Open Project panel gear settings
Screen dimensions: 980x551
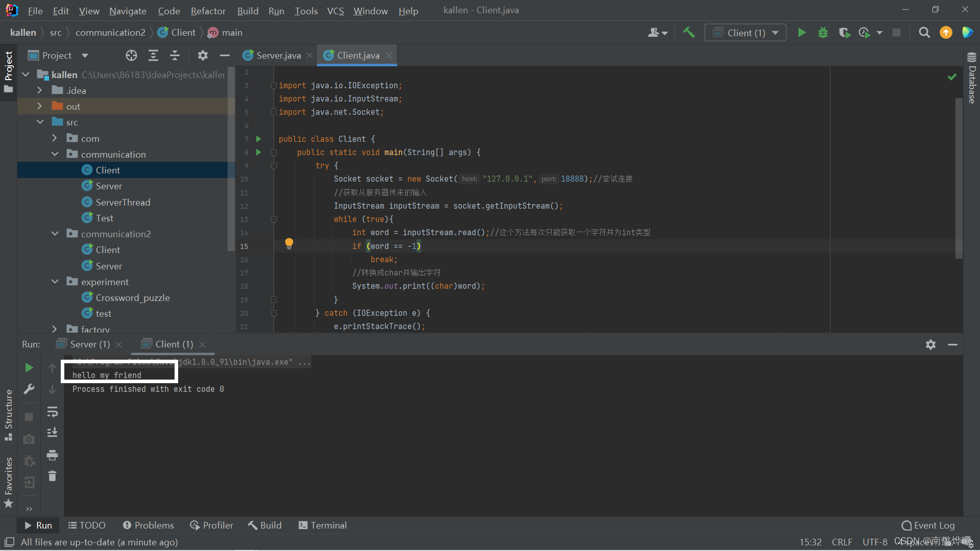(203, 55)
